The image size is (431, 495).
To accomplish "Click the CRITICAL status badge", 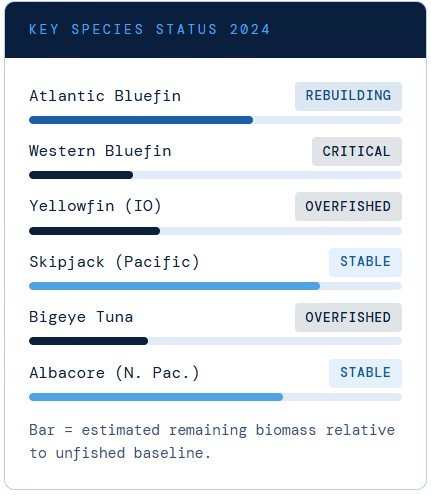I will click(x=357, y=151).
